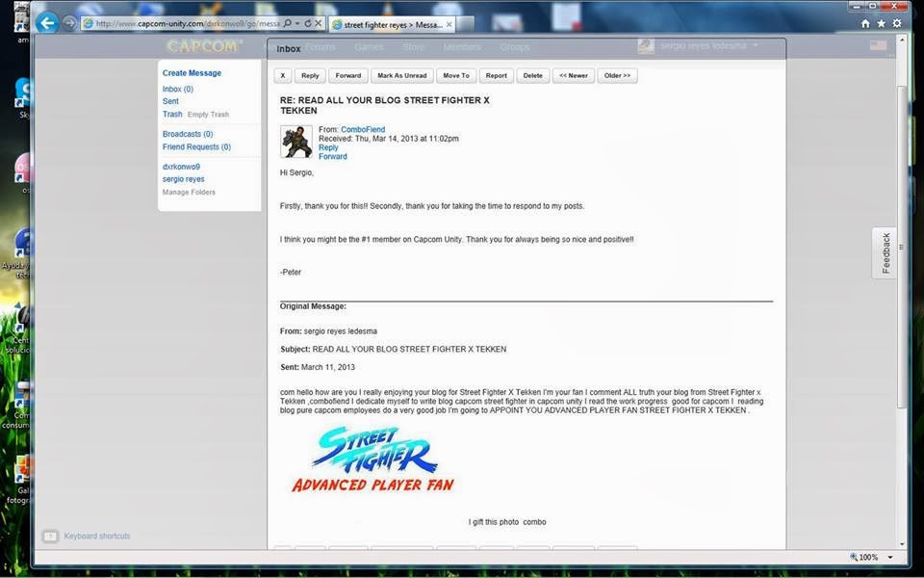Screen dimensions: 924x578
Task: Open the zoom level dropdown arrow
Action: click(889, 558)
